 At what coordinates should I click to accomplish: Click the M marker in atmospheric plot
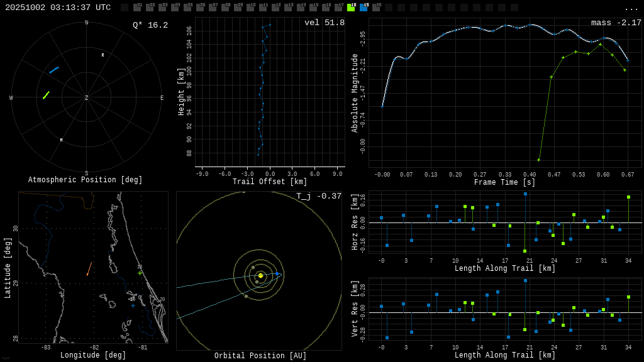click(61, 140)
